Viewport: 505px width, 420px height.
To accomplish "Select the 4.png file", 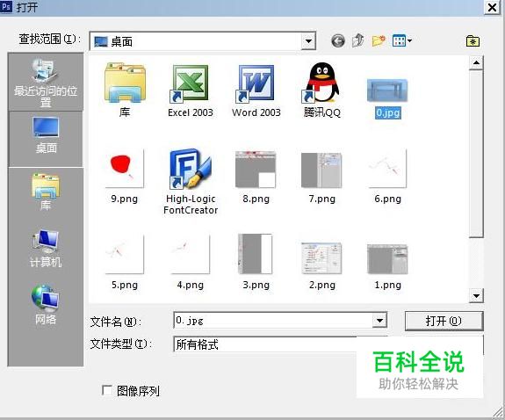I will (190, 262).
